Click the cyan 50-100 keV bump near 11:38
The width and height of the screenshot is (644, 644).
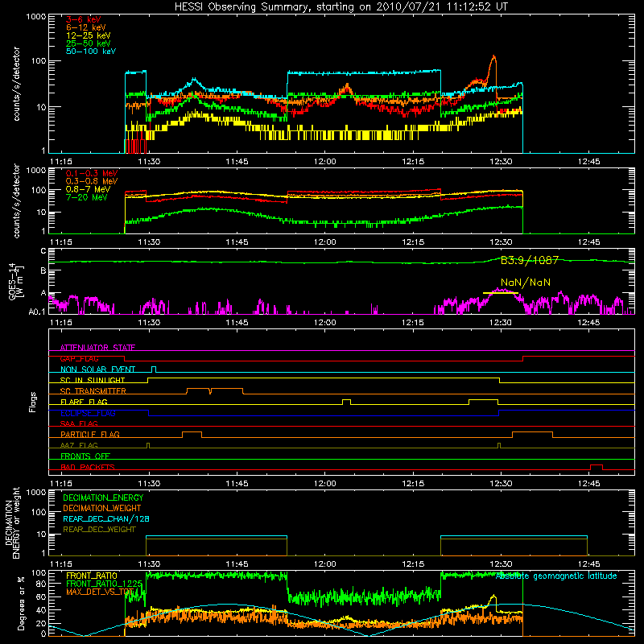(194, 80)
